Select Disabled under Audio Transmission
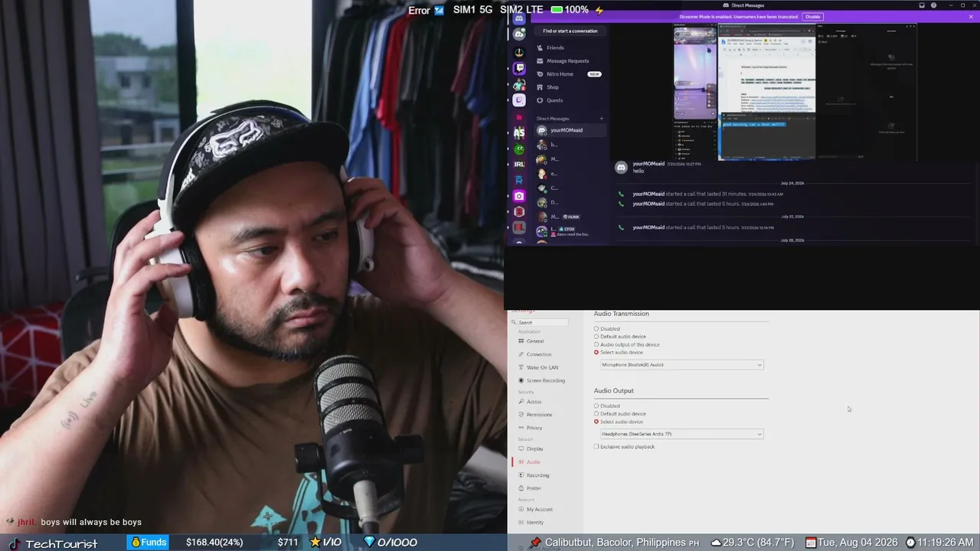Image resolution: width=980 pixels, height=551 pixels. click(x=596, y=329)
